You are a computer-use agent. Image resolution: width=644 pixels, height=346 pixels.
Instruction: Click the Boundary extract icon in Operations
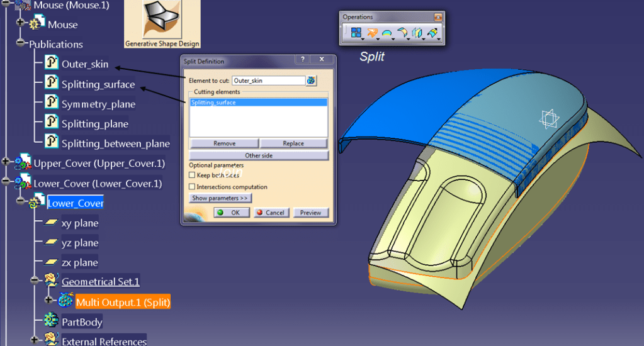(x=386, y=33)
